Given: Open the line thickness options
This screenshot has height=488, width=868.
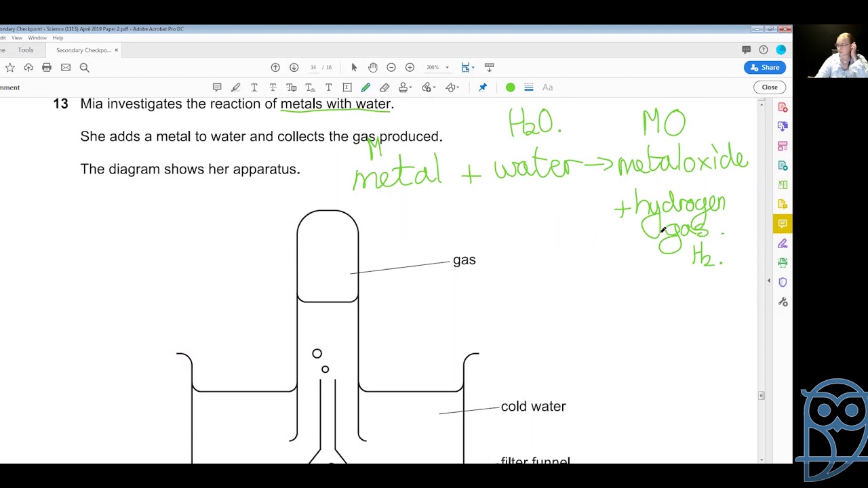Looking at the screenshot, I should tap(529, 87).
